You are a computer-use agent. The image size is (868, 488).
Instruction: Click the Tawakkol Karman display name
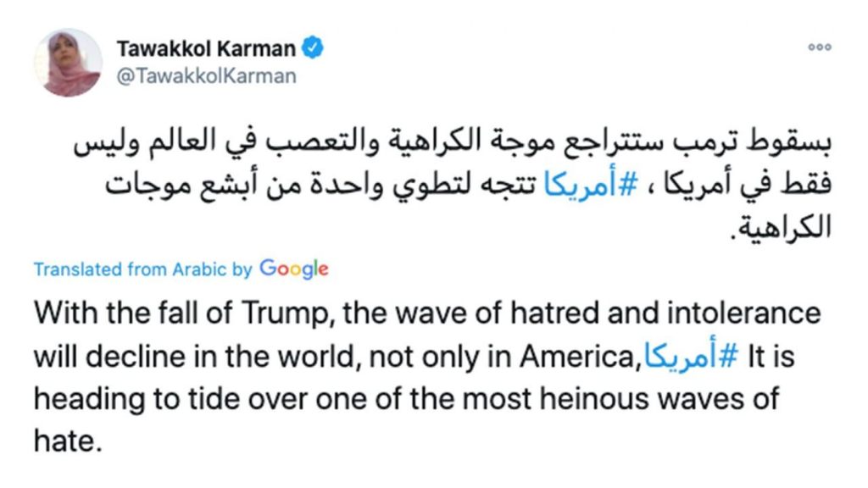(207, 49)
